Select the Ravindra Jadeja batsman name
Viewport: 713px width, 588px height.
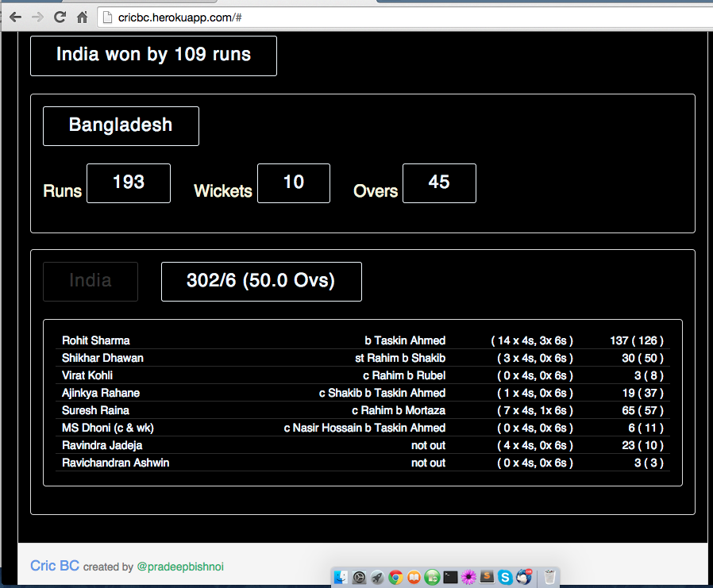[102, 445]
